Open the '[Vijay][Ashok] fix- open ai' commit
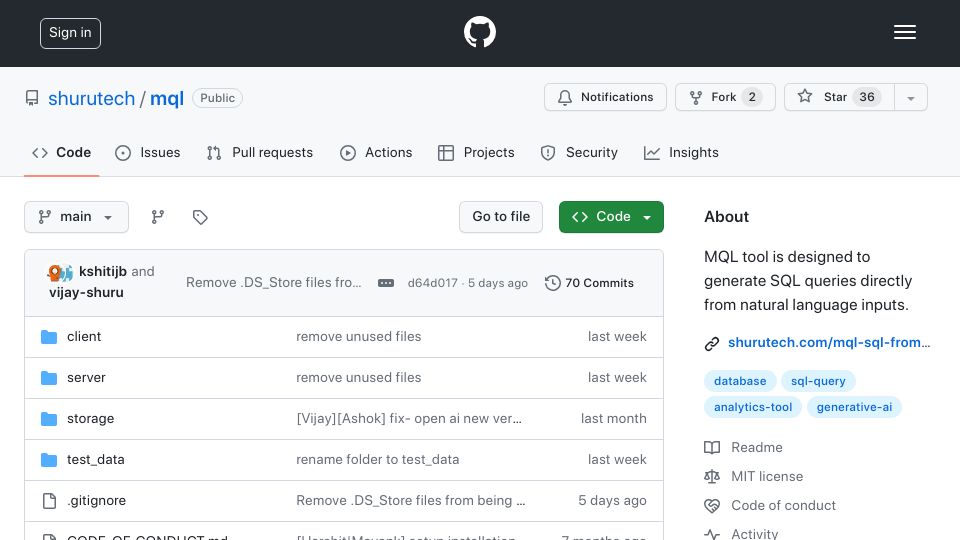Viewport: 960px width, 540px height. tap(409, 418)
